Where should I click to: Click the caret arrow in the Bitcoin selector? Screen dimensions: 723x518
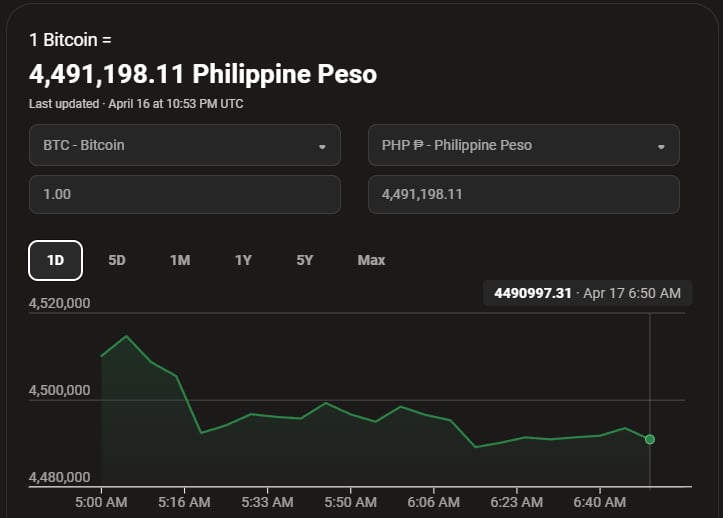pos(322,146)
